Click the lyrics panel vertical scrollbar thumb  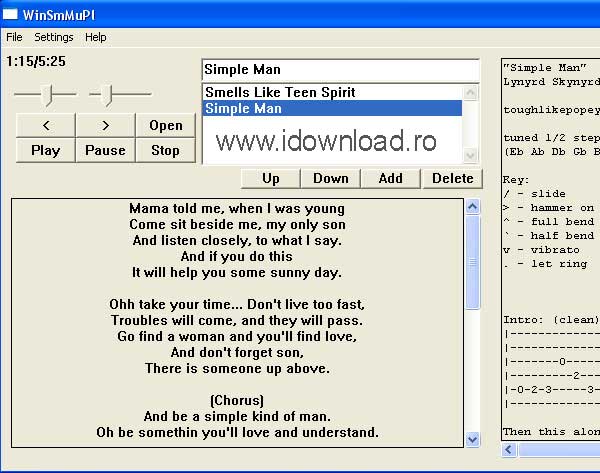(473, 262)
